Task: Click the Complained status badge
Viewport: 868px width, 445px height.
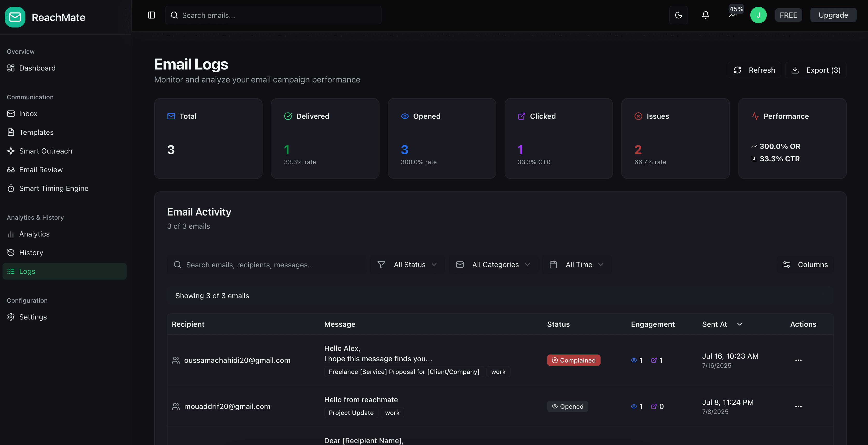Action: (x=574, y=360)
